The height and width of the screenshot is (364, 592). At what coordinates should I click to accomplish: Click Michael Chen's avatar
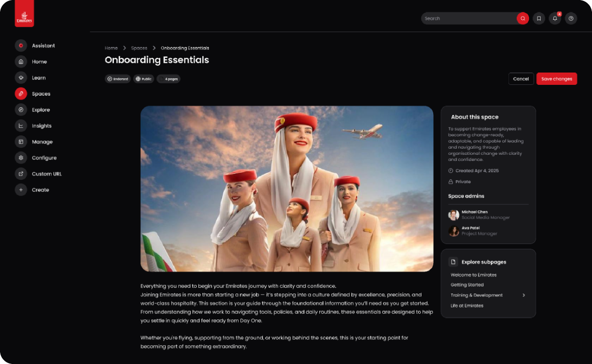coord(453,215)
